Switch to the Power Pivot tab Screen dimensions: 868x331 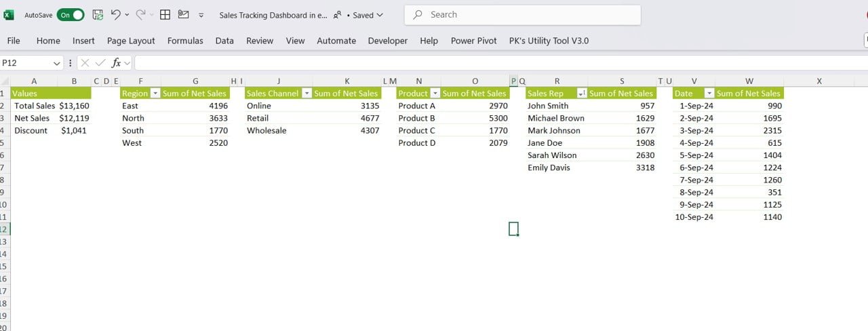[473, 41]
